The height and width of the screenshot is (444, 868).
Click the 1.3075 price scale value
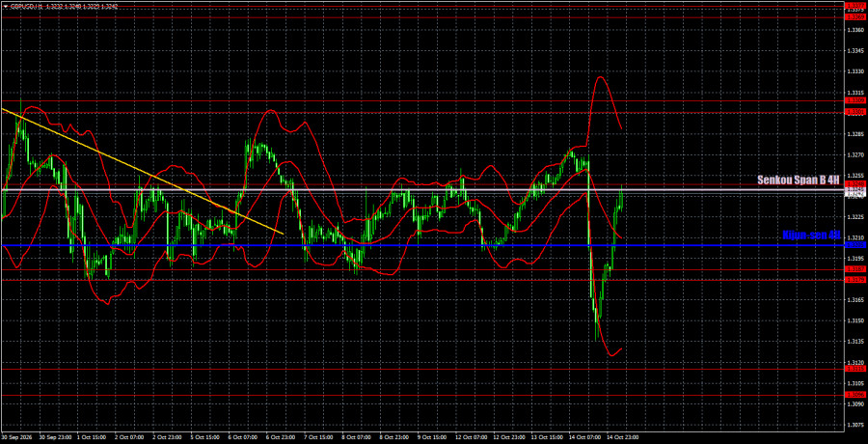855,425
